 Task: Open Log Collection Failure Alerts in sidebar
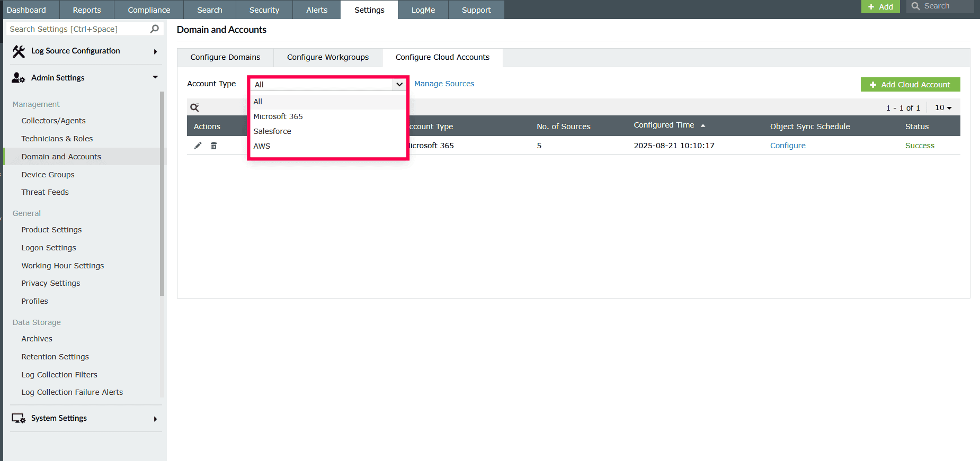[x=72, y=392]
